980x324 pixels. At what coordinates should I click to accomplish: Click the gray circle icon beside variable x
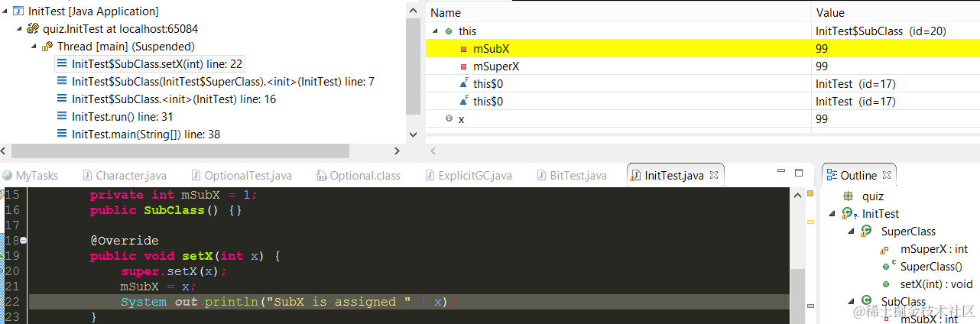pos(449,119)
